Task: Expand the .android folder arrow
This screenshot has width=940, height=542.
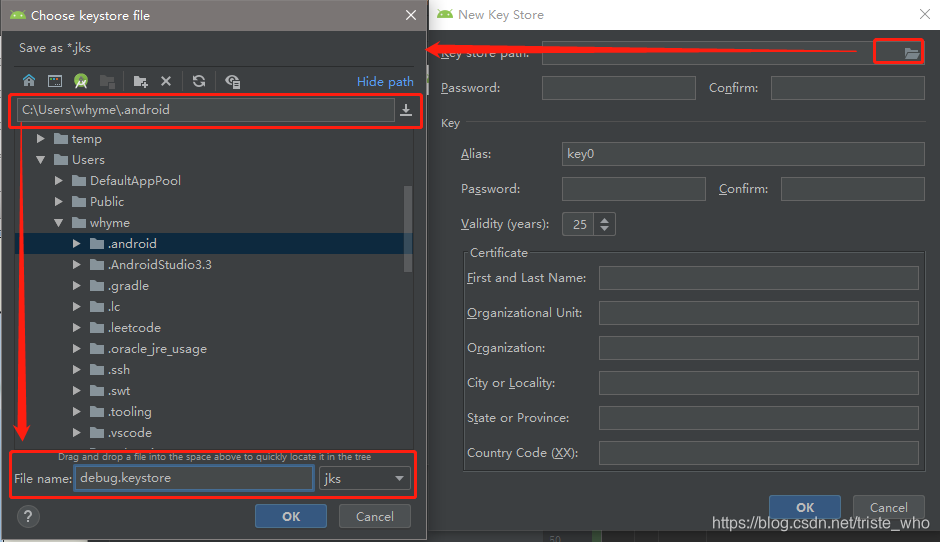Action: click(x=77, y=243)
